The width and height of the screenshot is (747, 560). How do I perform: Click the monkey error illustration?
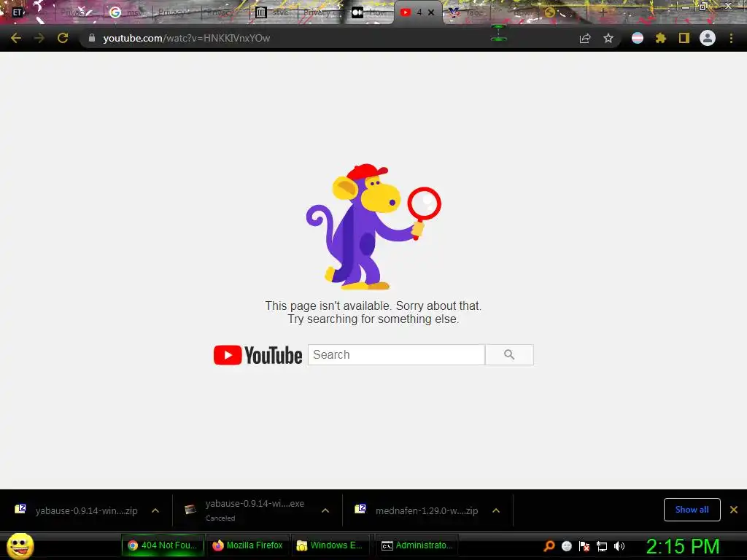tap(373, 227)
